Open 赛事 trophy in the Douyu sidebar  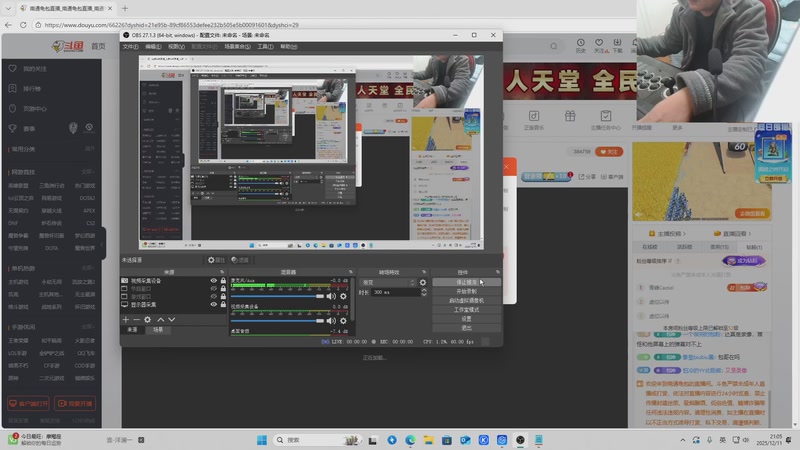pyautogui.click(x=13, y=129)
